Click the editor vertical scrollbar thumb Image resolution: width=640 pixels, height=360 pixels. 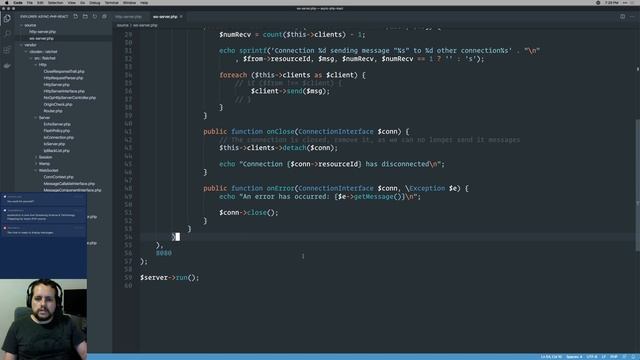[638, 184]
